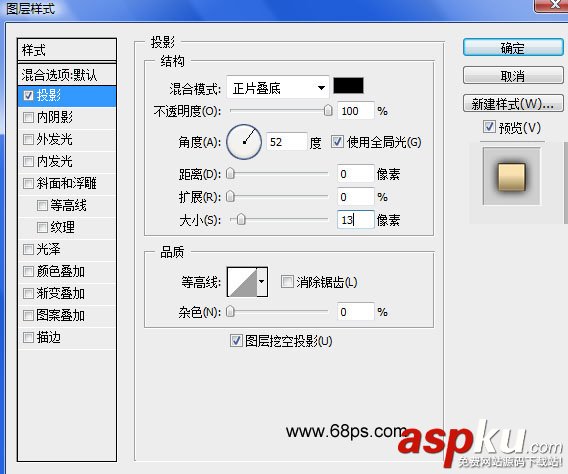568x474 pixels.
Task: Enable the 内发光 checkbox
Action: tap(28, 162)
